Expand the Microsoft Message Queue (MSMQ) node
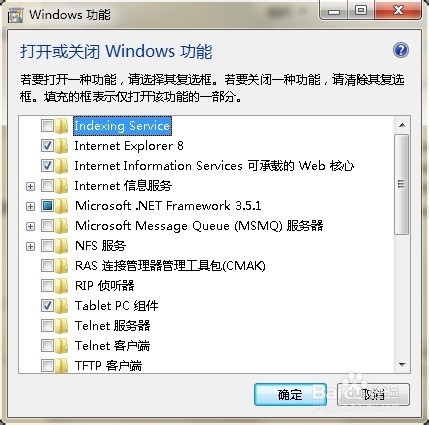 [x=30, y=226]
